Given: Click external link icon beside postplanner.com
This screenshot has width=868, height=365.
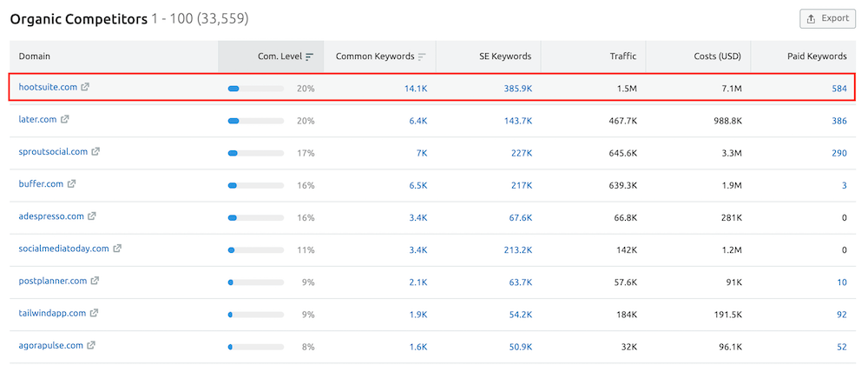Looking at the screenshot, I should pos(95,281).
